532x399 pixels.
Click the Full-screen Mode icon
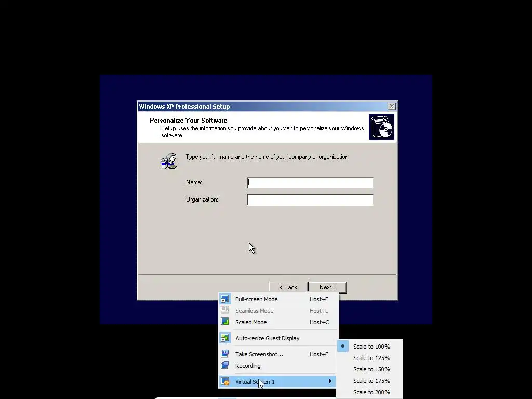click(224, 299)
